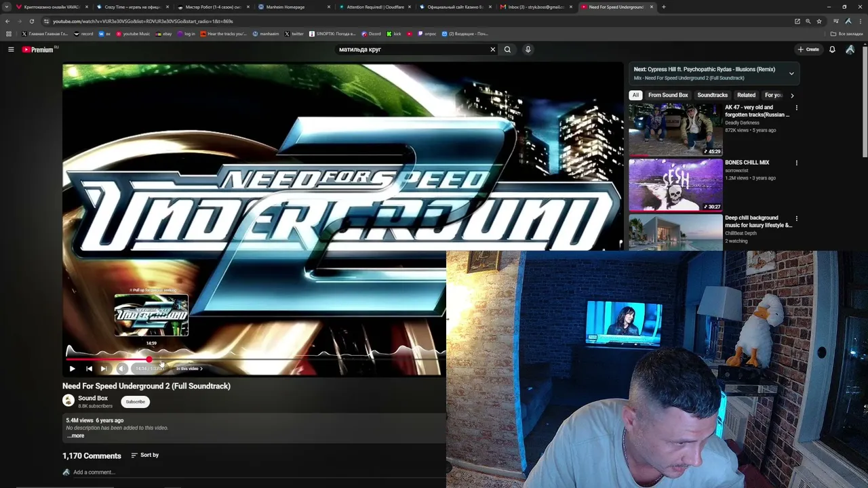Open browser zoom magnifier in address bar

pyautogui.click(x=808, y=21)
